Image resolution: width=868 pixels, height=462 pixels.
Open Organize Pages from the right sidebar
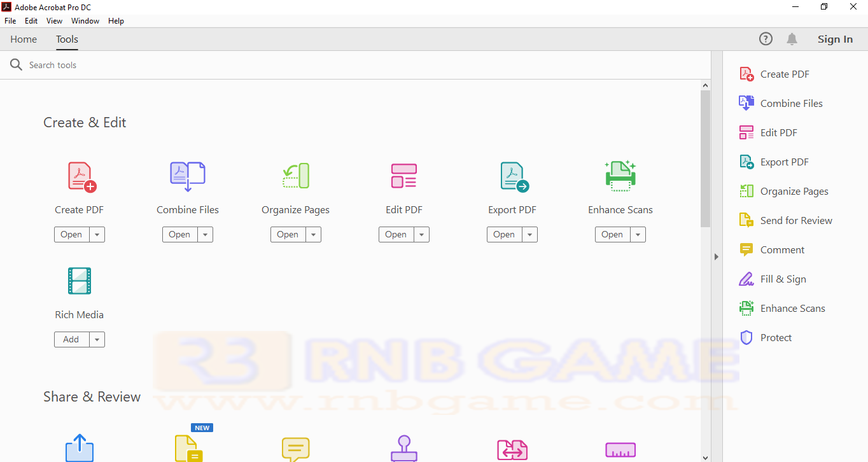[784, 191]
